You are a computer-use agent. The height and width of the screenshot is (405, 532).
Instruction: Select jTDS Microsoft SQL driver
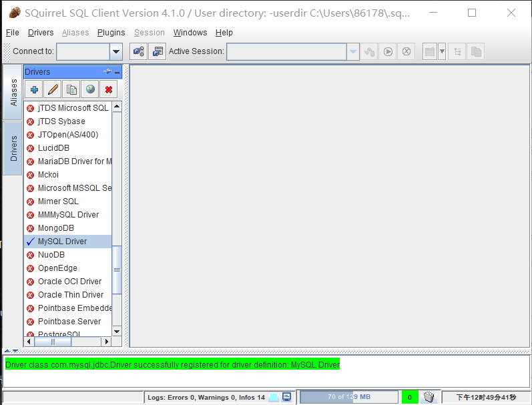coord(68,108)
